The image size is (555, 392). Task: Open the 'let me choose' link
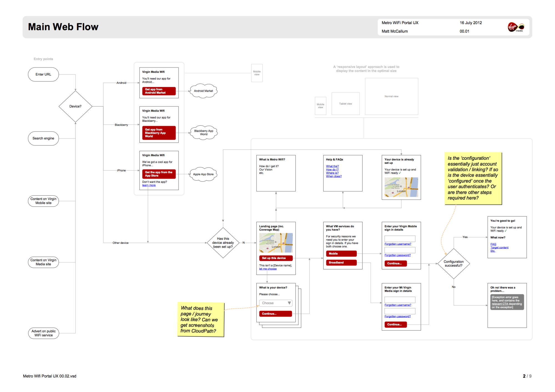pos(268,269)
